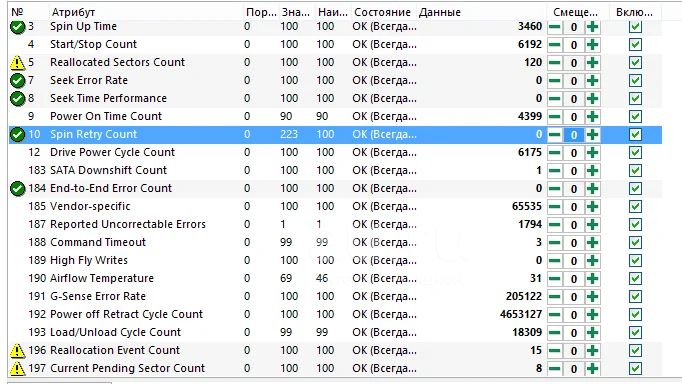This screenshot has width=682, height=384.
Task: Click minus button in Current Pending Sector Count row
Action: [554, 368]
